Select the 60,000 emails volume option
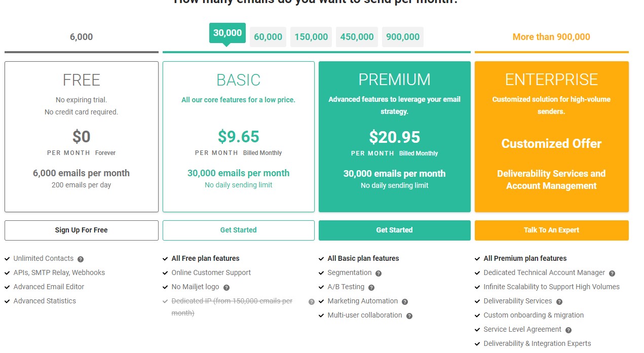The width and height of the screenshot is (644, 353). click(x=268, y=37)
